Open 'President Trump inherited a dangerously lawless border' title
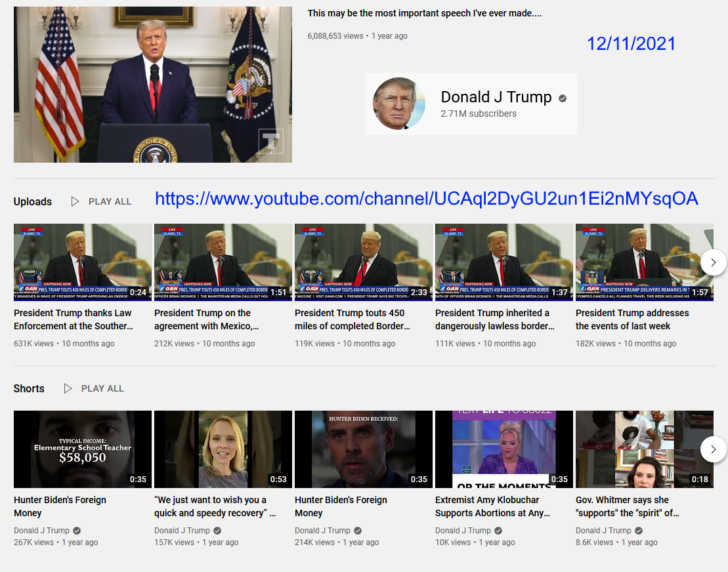This screenshot has height=572, width=728. tap(495, 319)
